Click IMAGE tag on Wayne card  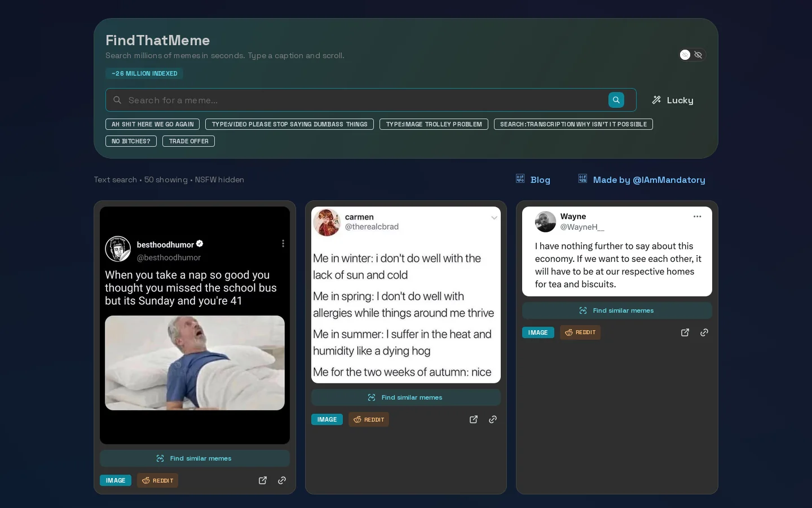coord(538,332)
